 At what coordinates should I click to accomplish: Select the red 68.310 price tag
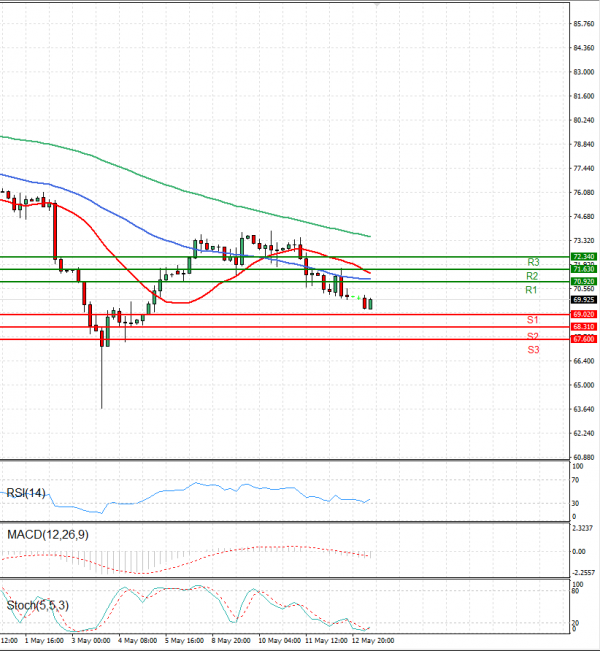584,327
